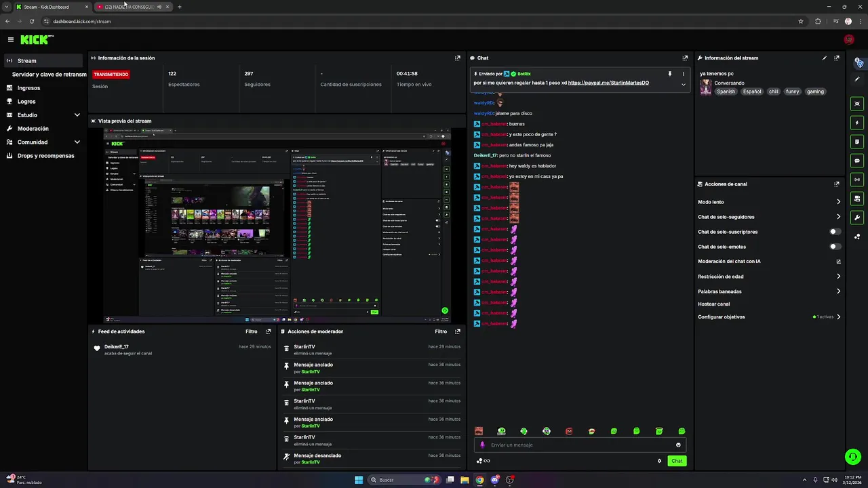Open a new browser tab
Screen dimensions: 868x488
[x=180, y=7]
